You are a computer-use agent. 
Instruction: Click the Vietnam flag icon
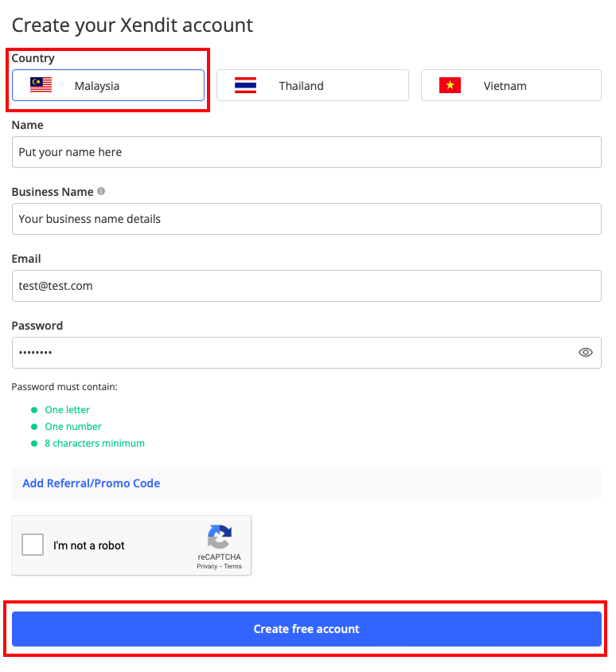(x=450, y=85)
